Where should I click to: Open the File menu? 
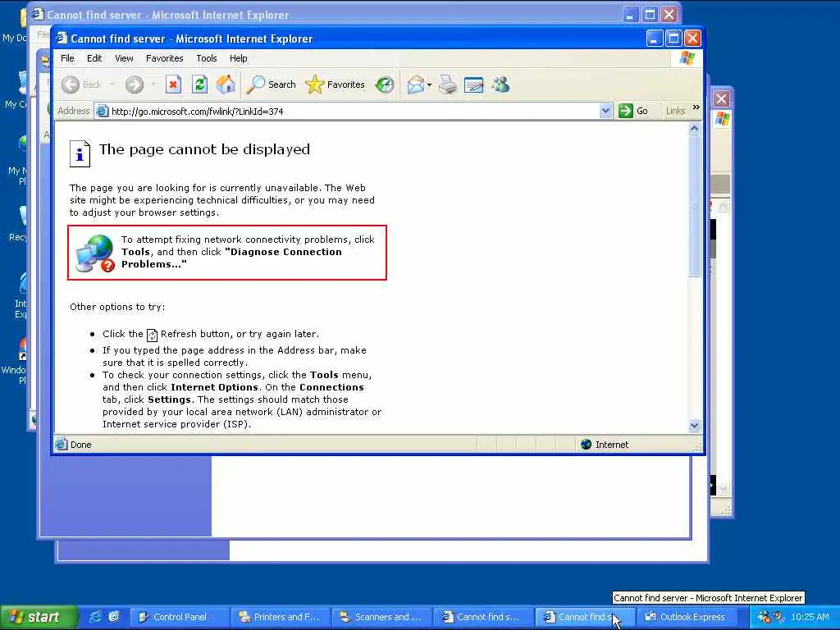tap(67, 58)
